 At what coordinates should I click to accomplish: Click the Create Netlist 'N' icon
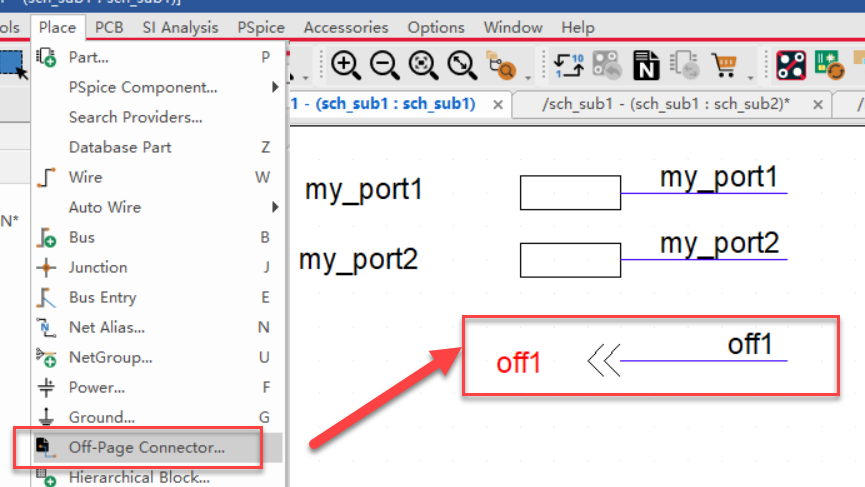(647, 66)
